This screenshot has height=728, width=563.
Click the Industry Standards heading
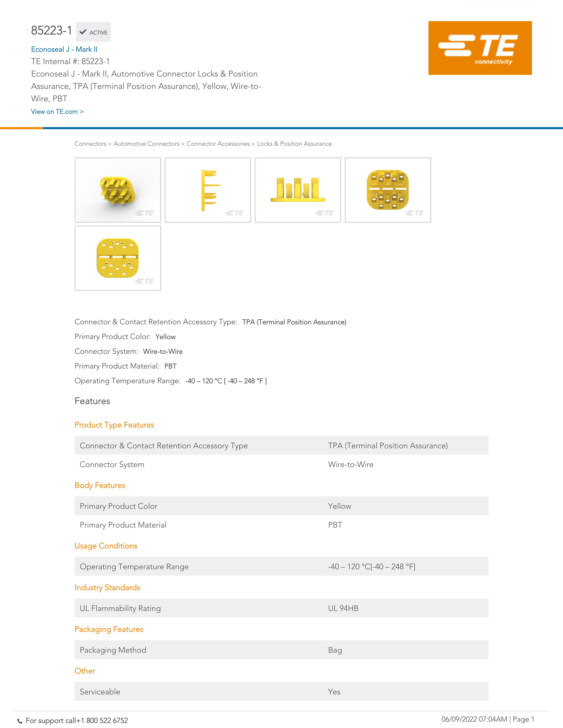click(x=107, y=588)
